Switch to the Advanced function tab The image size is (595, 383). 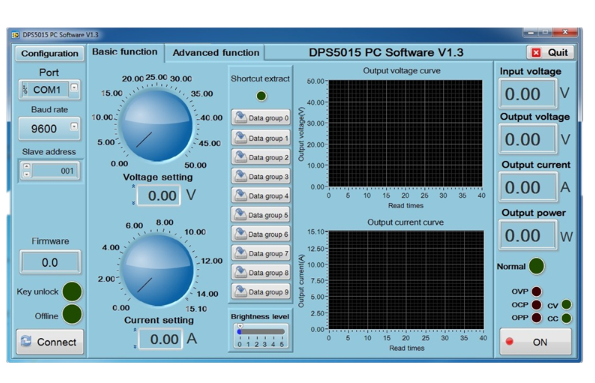pyautogui.click(x=216, y=53)
